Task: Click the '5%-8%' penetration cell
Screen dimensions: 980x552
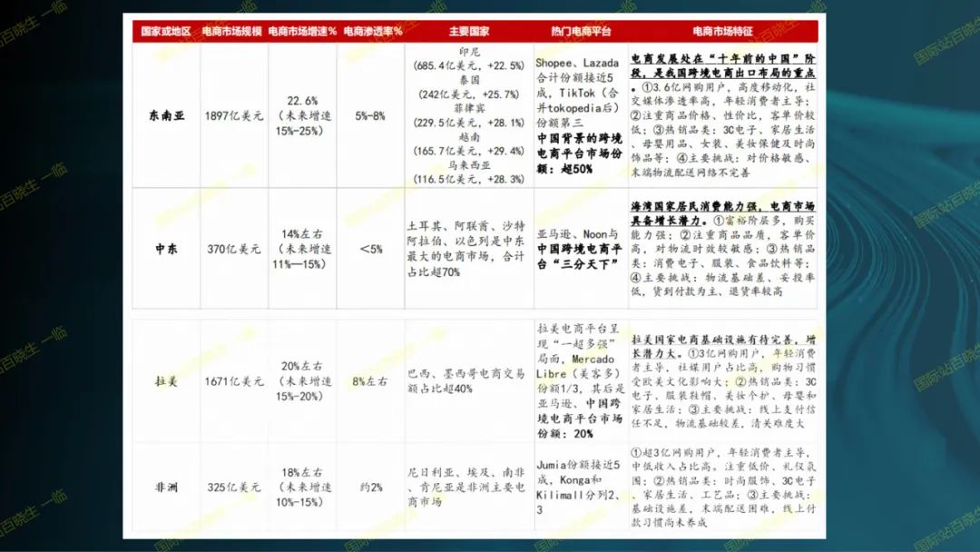Action: tap(370, 115)
